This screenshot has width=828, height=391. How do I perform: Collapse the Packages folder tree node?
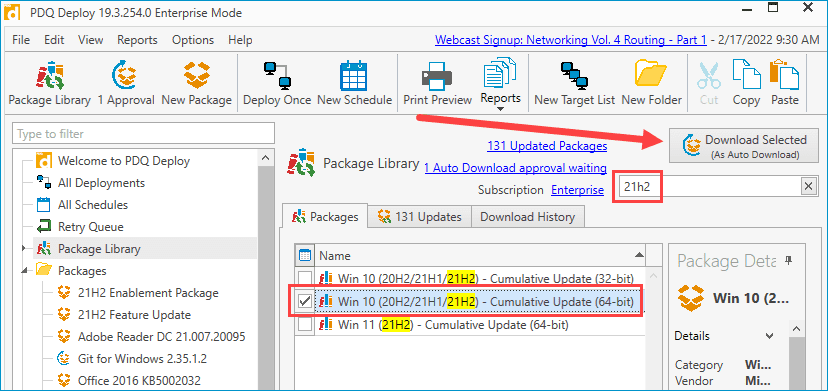click(23, 271)
